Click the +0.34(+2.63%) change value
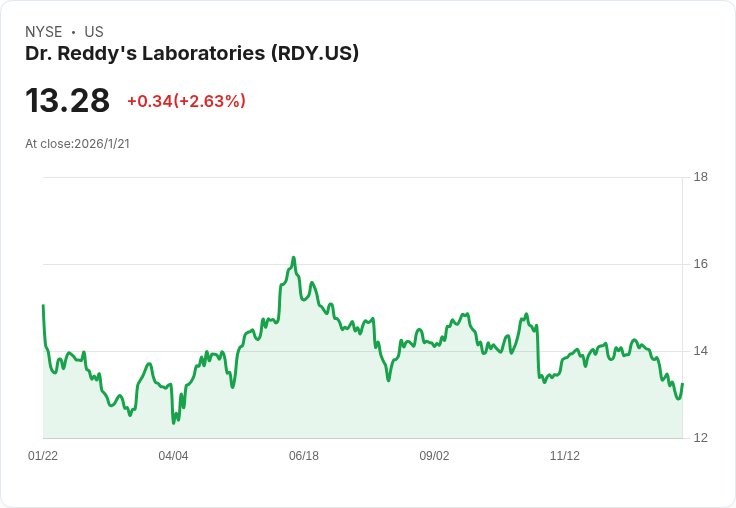Screen dimensions: 736x508 tap(186, 101)
